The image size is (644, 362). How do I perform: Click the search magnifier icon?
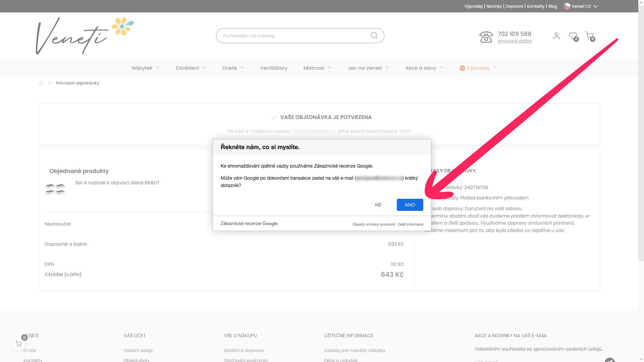pyautogui.click(x=374, y=36)
